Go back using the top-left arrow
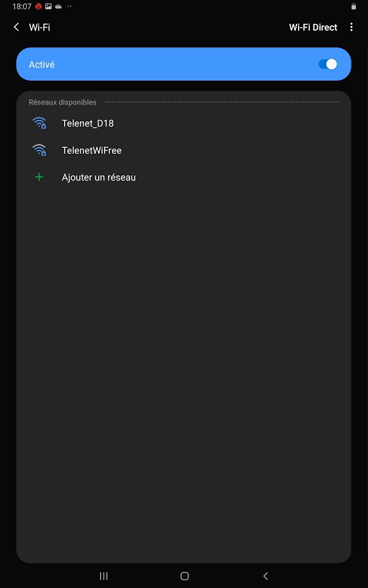 pyautogui.click(x=16, y=27)
